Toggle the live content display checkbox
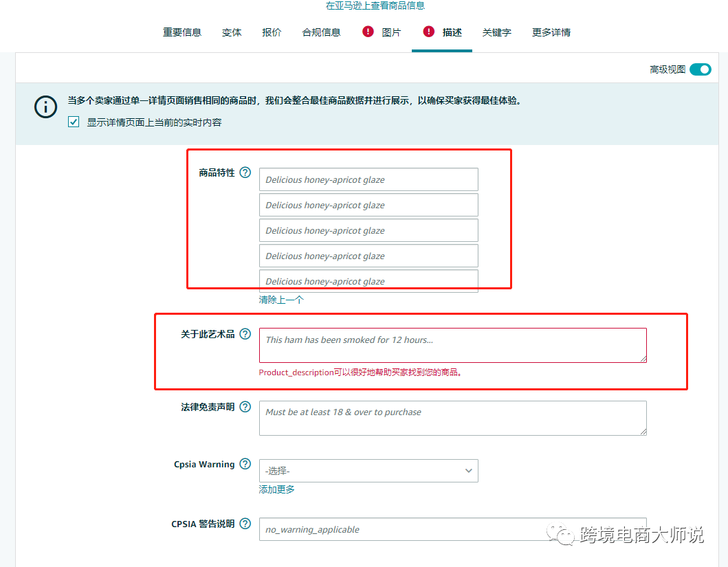Screen dimensions: 728x567 tap(73, 122)
